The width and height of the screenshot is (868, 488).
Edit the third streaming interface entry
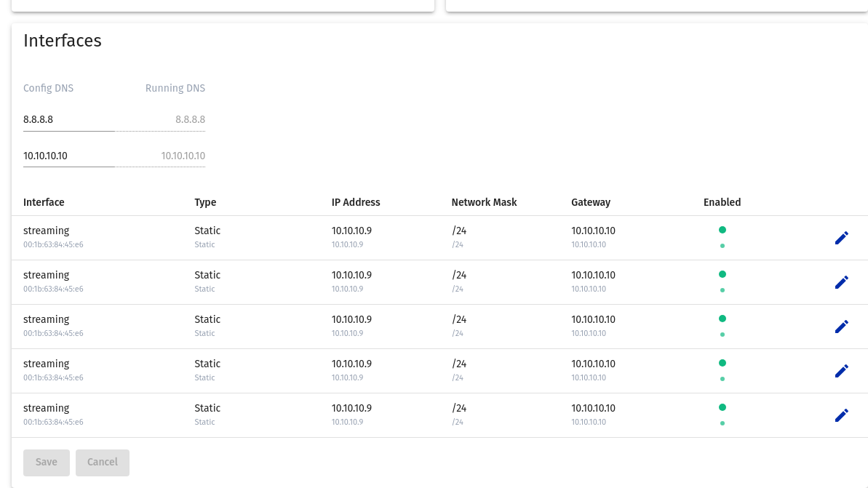pyautogui.click(x=842, y=326)
